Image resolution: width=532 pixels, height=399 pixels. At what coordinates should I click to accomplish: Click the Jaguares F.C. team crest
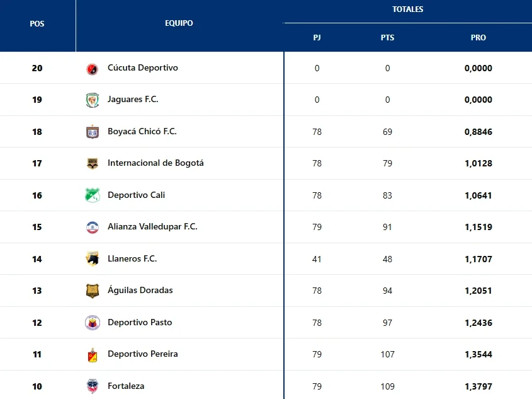point(93,100)
